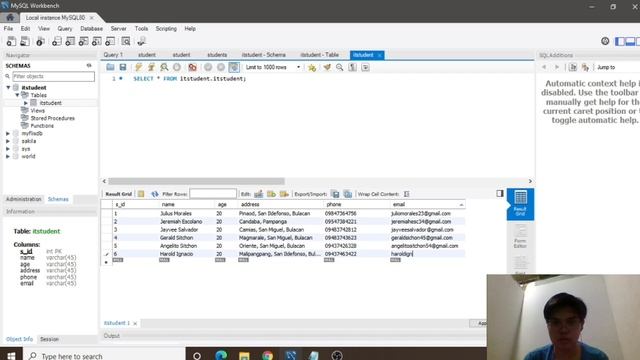Image resolution: width=640 pixels, height=360 pixels.
Task: Import records from external file icon
Action: click(x=348, y=194)
